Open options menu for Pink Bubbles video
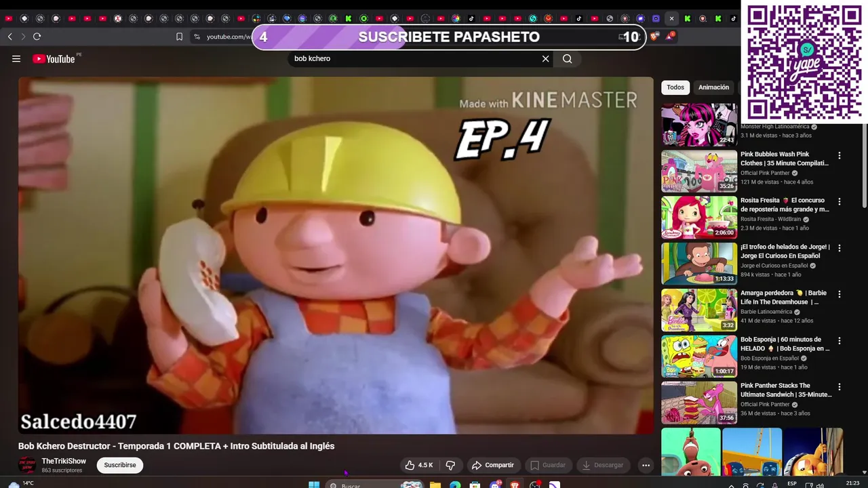 (839, 156)
